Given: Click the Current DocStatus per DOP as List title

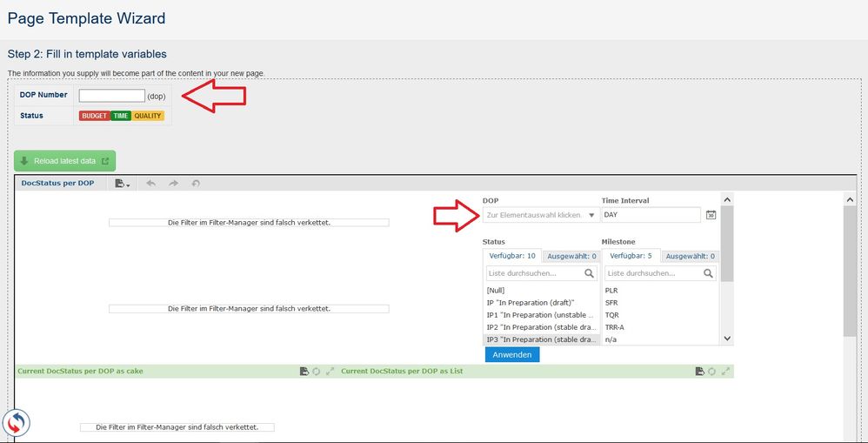Looking at the screenshot, I should pyautogui.click(x=402, y=371).
